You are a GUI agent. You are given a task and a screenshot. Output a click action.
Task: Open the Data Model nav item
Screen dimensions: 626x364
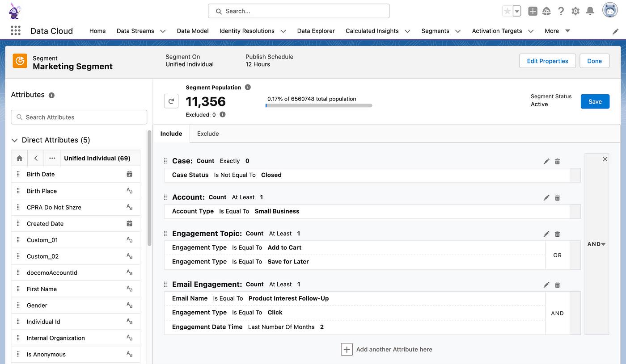coord(193,31)
